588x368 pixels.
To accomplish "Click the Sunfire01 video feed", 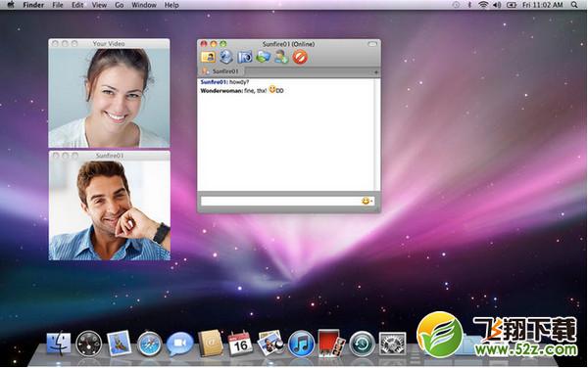I will click(110, 210).
